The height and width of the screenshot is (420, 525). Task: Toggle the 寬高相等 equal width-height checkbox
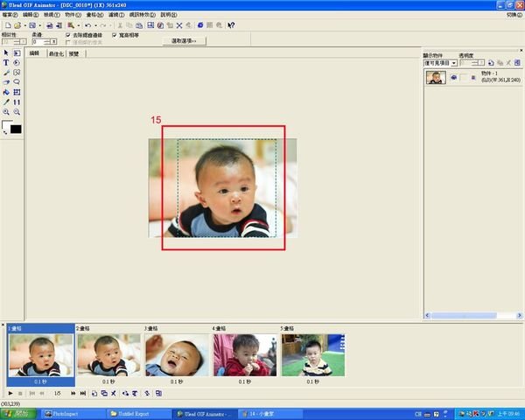coord(114,35)
